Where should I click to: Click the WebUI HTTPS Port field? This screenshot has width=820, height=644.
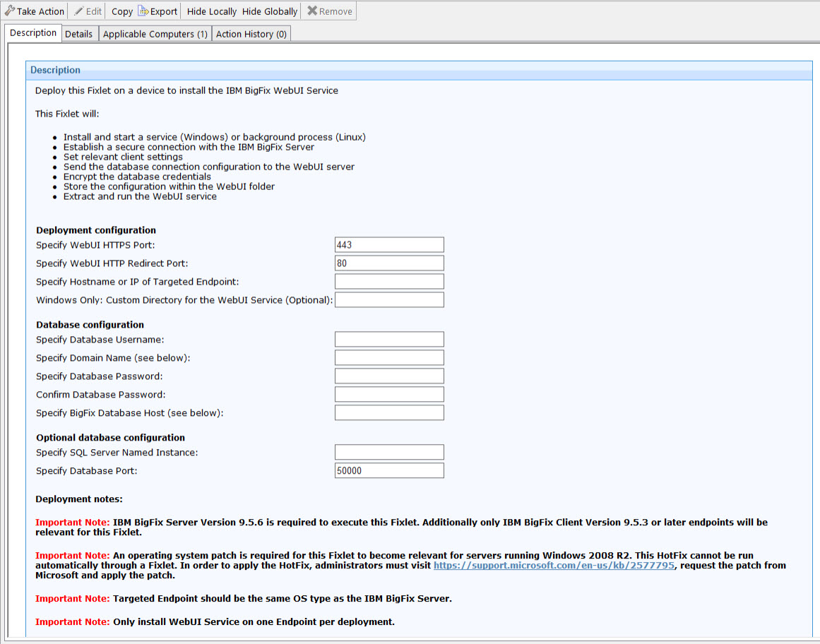[389, 244]
